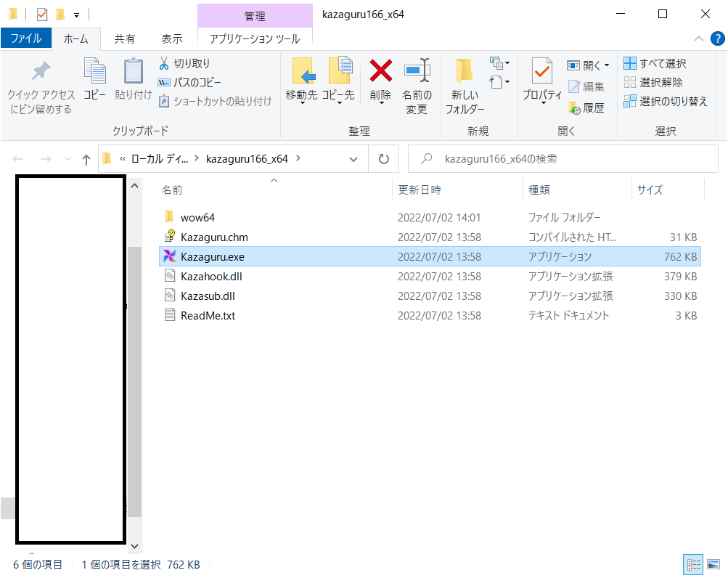Deselect items with 選択解除
Image resolution: width=728 pixels, height=586 pixels.
click(653, 82)
